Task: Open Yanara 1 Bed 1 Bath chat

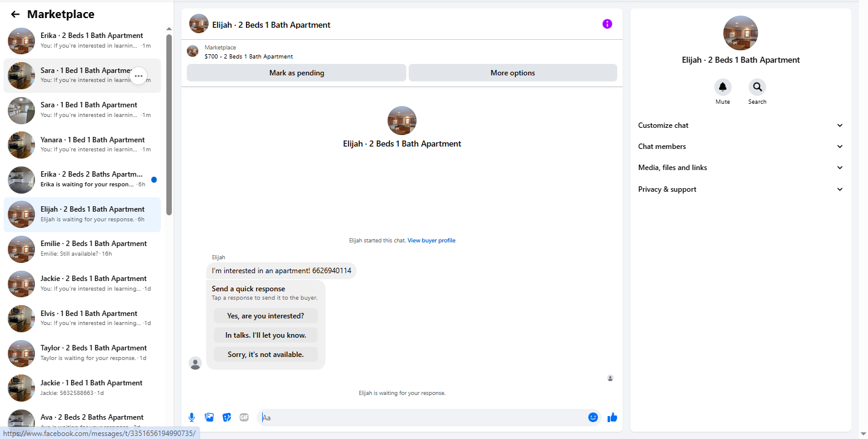Action: pyautogui.click(x=83, y=145)
